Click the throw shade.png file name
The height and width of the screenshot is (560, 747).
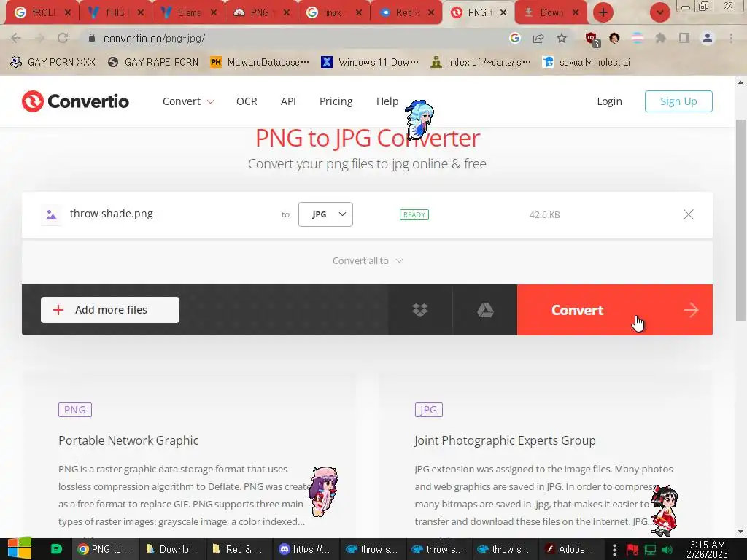(112, 214)
